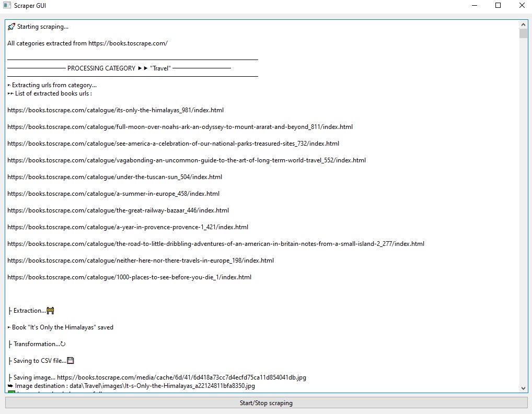Click the Book "It's Only the Himalayas" saved line
This screenshot has width=532, height=414.
point(62,327)
